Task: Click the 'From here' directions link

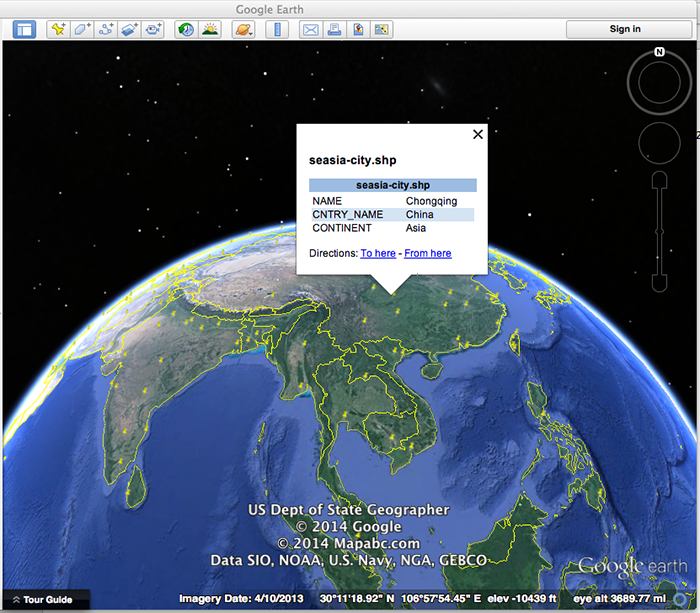Action: pyautogui.click(x=428, y=253)
